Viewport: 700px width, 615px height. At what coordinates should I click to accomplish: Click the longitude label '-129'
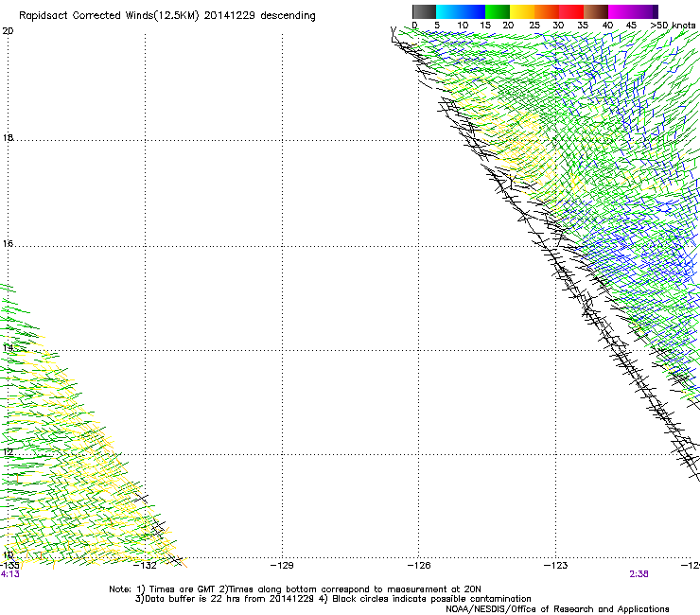[282, 566]
